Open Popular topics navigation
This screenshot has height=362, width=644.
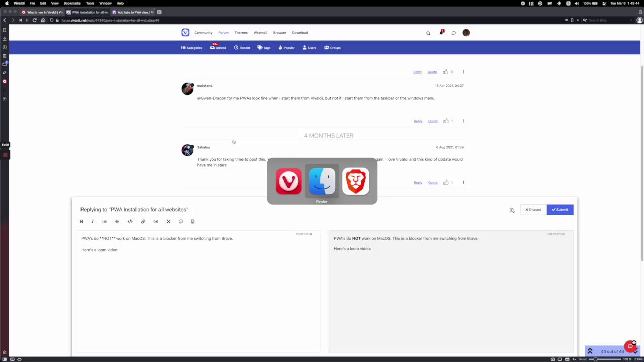click(x=286, y=48)
